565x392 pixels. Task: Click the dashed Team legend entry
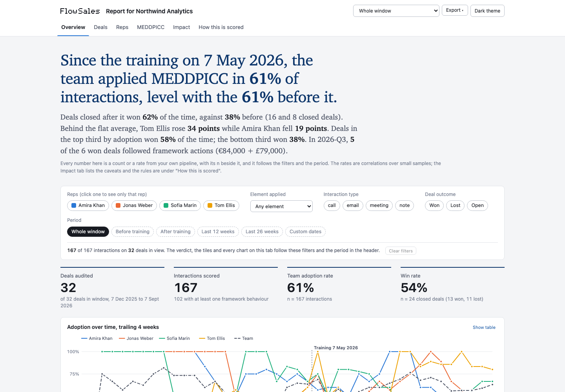click(244, 338)
